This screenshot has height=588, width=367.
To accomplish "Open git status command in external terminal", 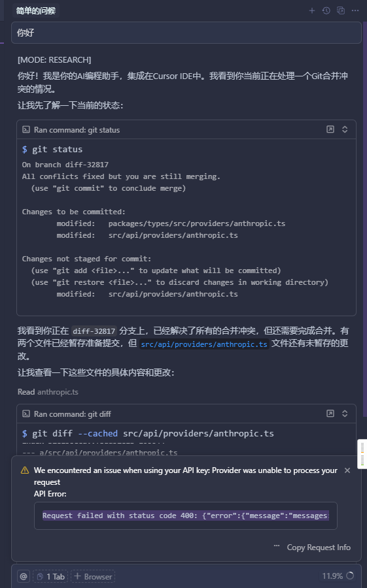I will pos(330,129).
